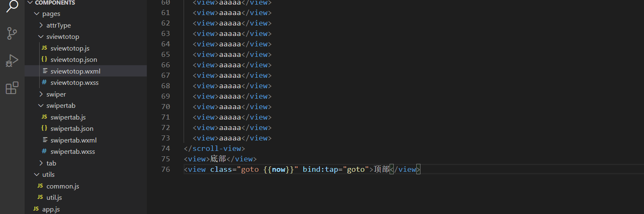Image resolution: width=644 pixels, height=214 pixels.
Task: Click hash icon beside sviewtotop.wxss
Action: (44, 82)
